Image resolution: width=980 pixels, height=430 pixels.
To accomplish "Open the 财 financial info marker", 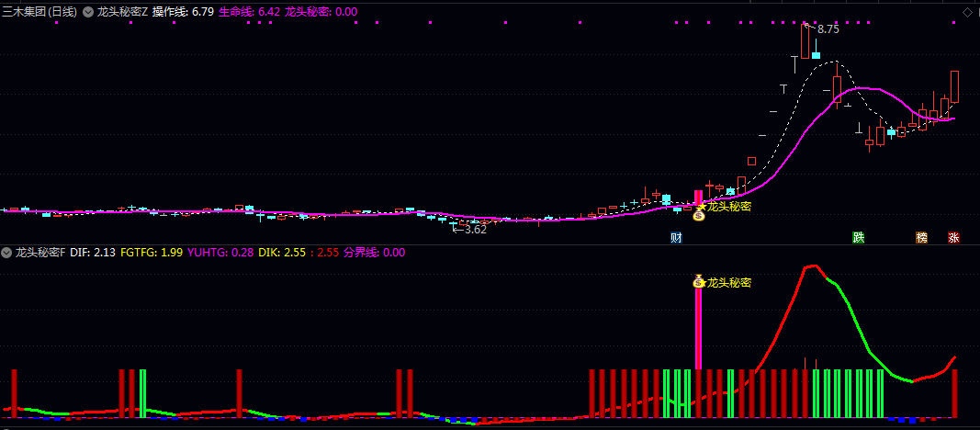I will [676, 237].
